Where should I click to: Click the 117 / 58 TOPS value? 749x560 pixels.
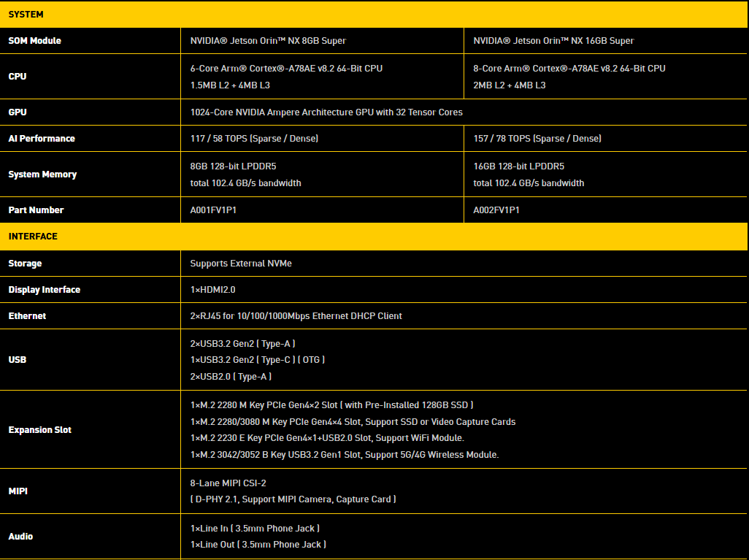254,139
